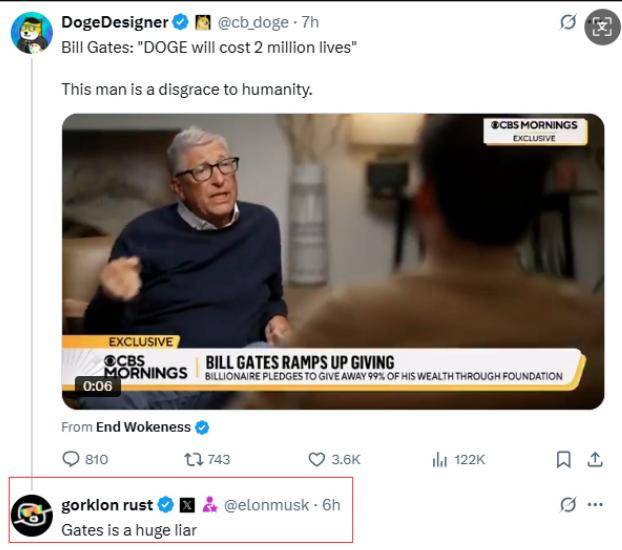
Task: Play the CBS Mornings video
Action: [333, 261]
